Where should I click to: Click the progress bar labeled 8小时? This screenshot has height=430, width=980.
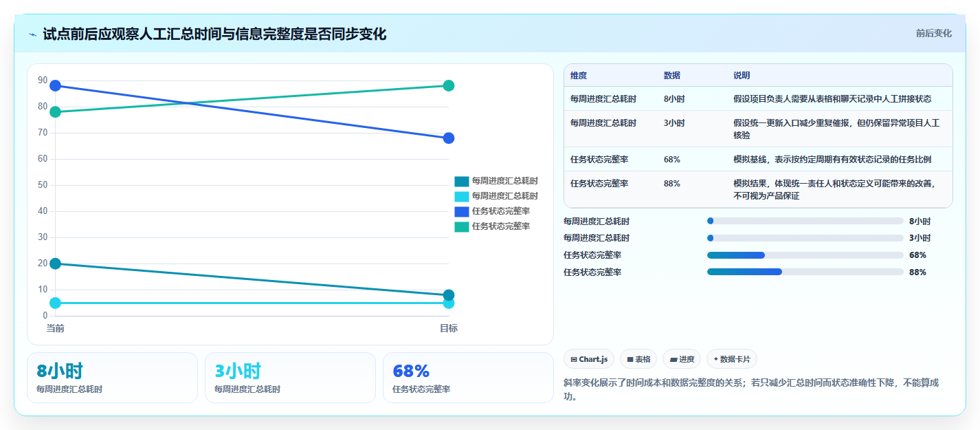pyautogui.click(x=805, y=221)
